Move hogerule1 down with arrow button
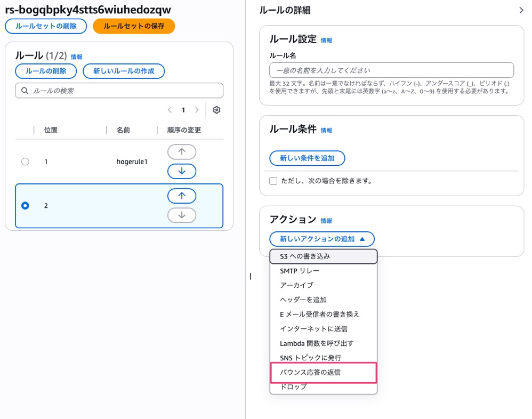The width and height of the screenshot is (532, 419). [x=182, y=171]
